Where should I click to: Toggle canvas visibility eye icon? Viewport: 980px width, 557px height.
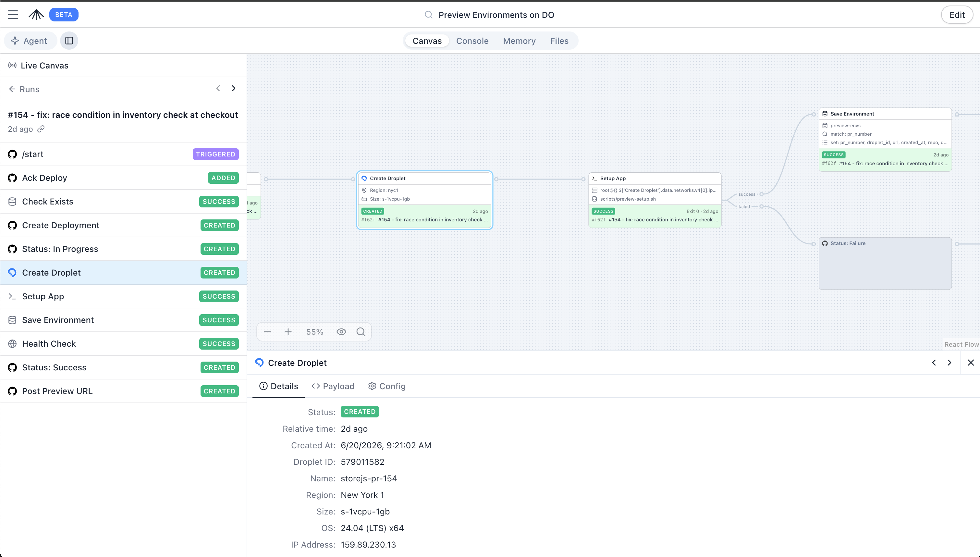click(341, 332)
